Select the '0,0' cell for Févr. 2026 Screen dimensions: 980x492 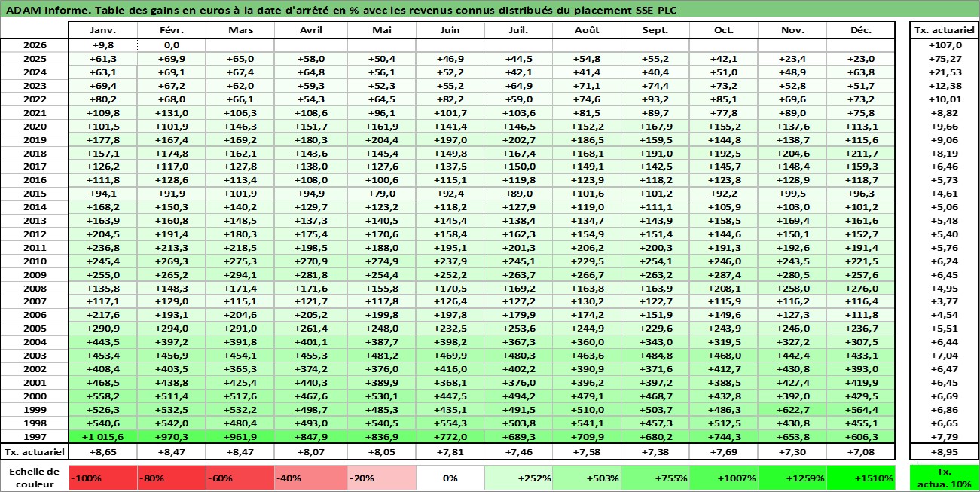171,44
